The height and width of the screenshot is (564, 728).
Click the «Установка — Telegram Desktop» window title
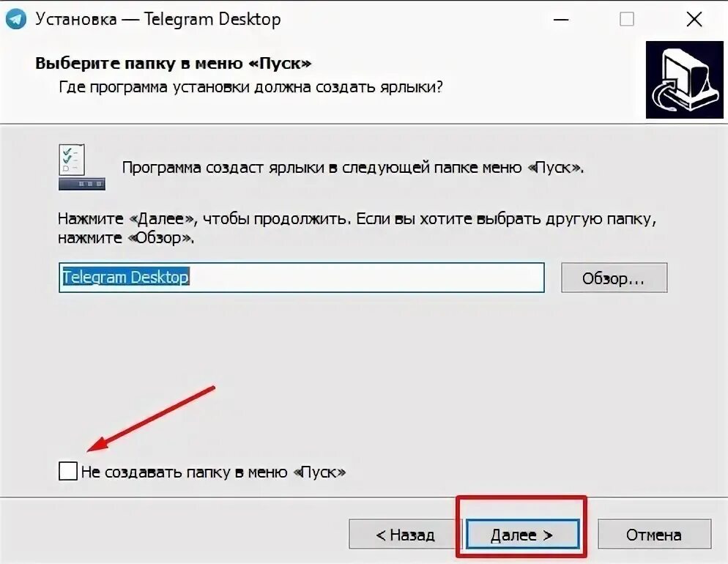158,19
